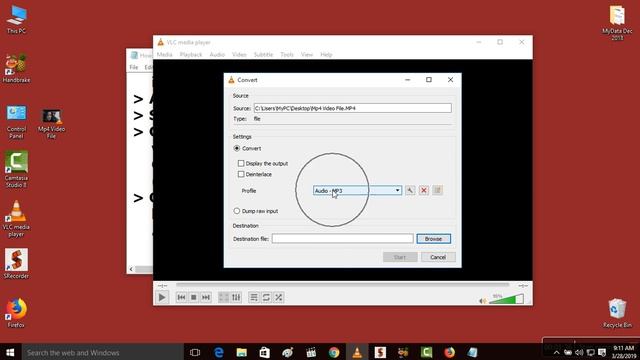This screenshot has width=640, height=360.
Task: Open This PC desktop icon
Action: tap(16, 19)
